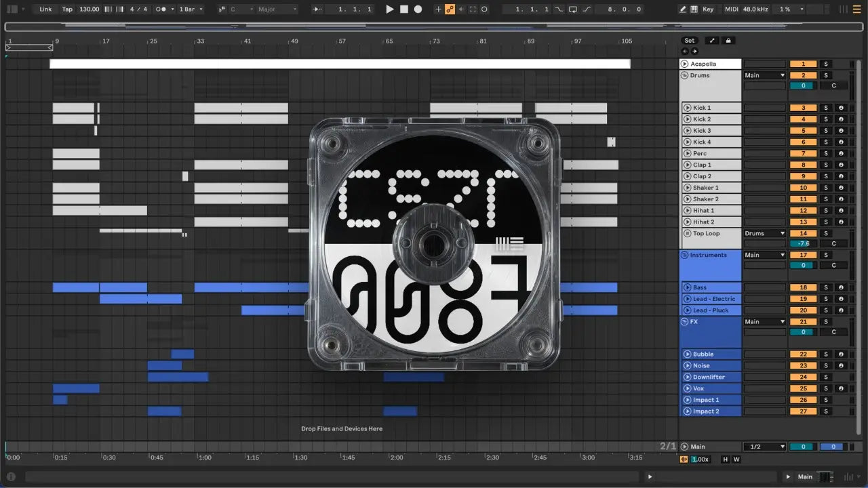Open the Top Loop output routing dropdown
Viewport: 868px width, 488px height.
point(764,233)
